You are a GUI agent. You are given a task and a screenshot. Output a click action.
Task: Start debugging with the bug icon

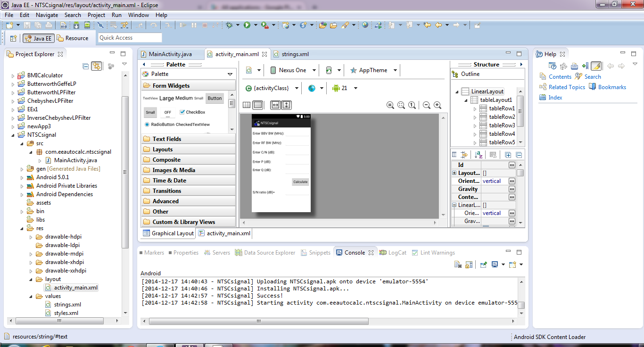coord(230,25)
